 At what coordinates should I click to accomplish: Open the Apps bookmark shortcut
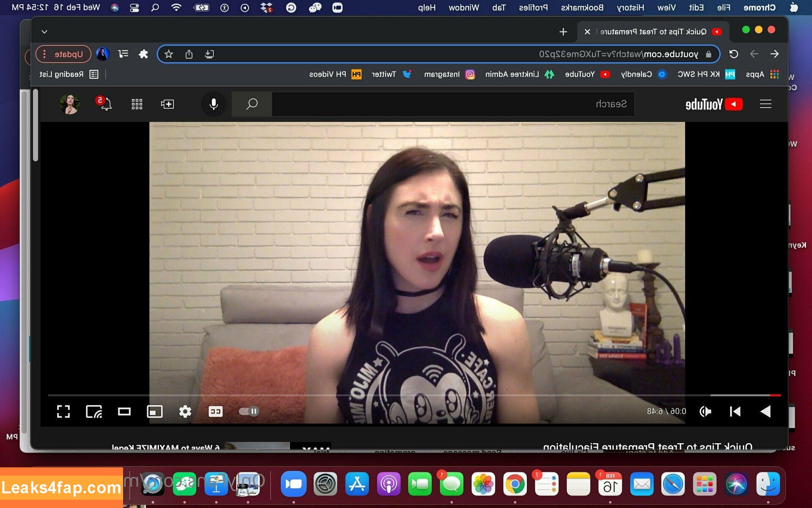pos(762,75)
